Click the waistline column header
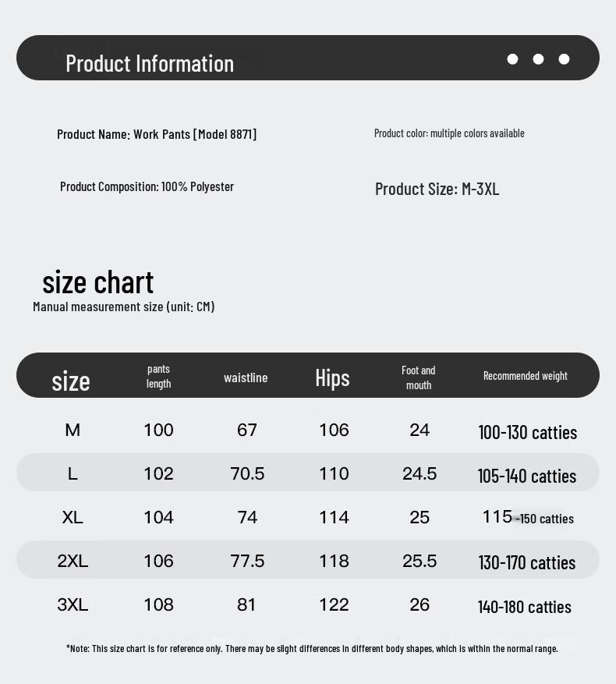Viewport: 616px width, 684px height. 246,377
